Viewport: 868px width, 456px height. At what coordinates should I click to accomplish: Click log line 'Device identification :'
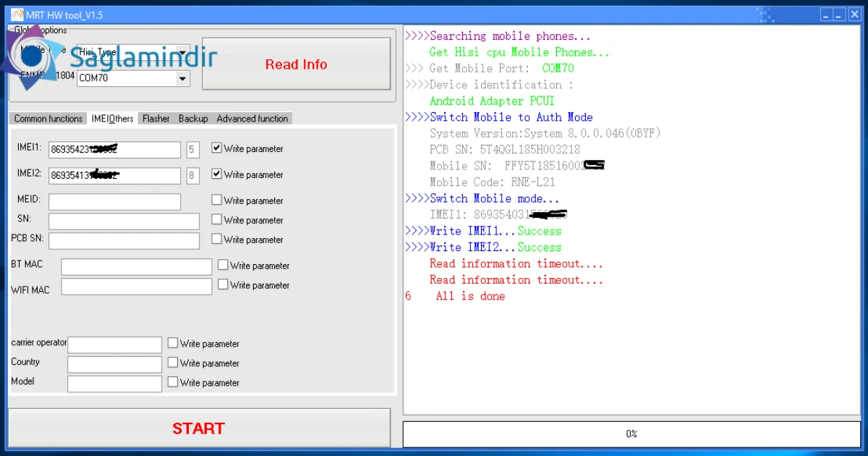(x=489, y=85)
